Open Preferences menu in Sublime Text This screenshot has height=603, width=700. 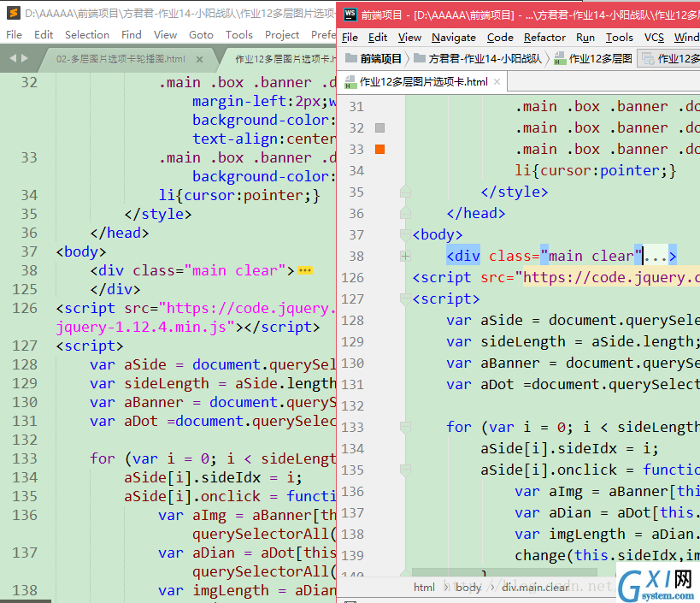(x=323, y=35)
